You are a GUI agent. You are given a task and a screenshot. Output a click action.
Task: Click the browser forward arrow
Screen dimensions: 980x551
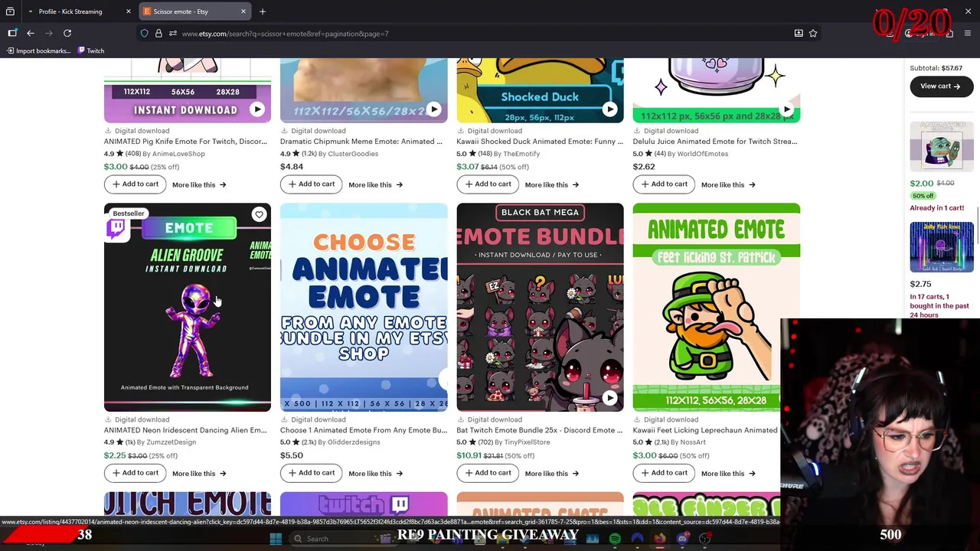coord(49,33)
